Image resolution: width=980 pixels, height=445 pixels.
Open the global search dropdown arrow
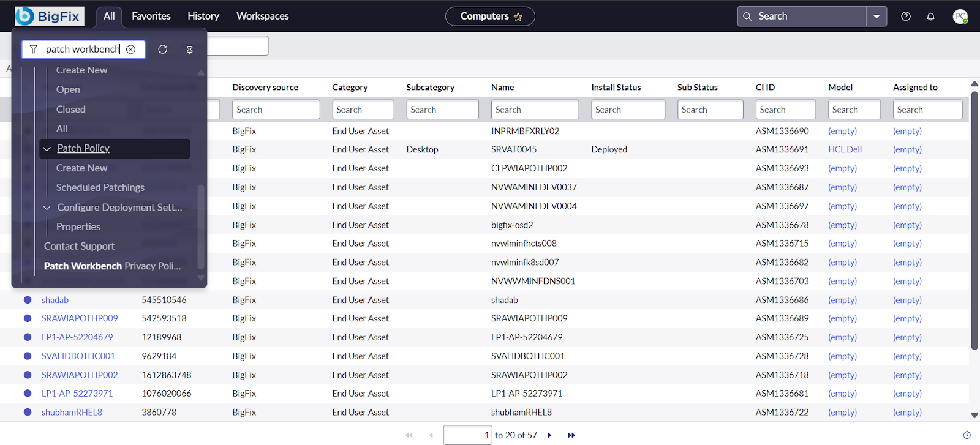tap(876, 17)
